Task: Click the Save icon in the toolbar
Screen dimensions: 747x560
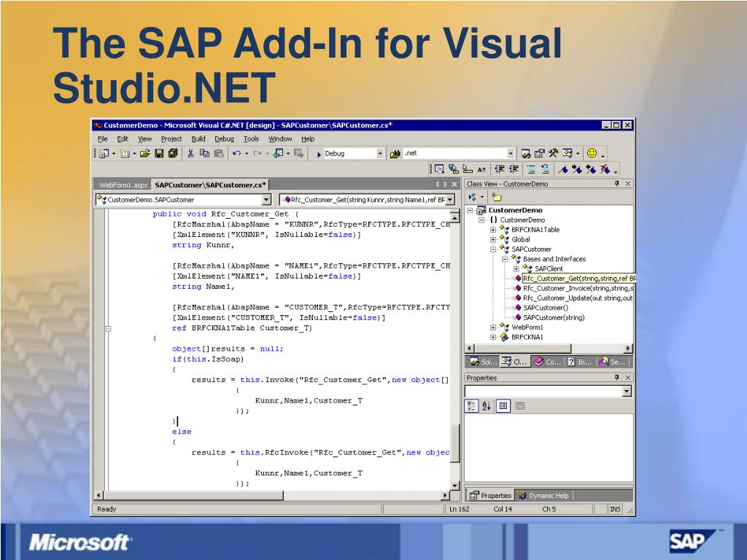Action: tap(159, 154)
